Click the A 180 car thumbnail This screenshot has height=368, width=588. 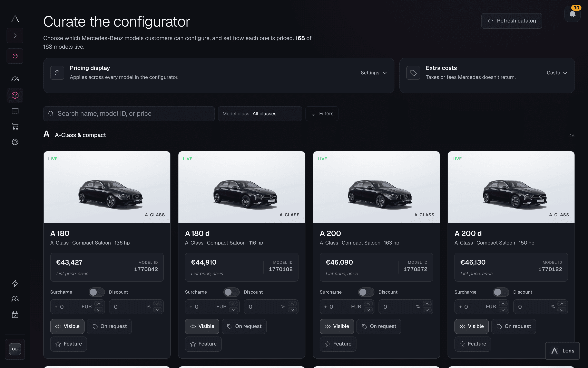(107, 187)
